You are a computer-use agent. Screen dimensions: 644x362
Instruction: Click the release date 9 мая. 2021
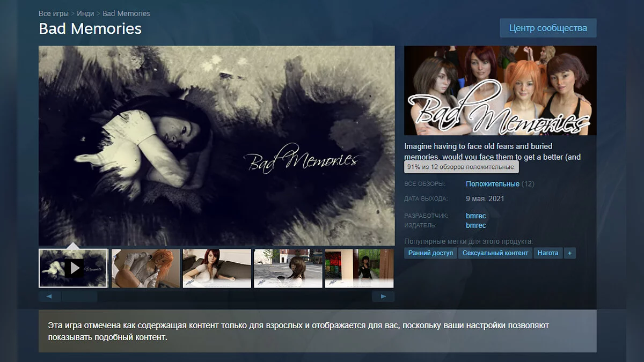[485, 198]
